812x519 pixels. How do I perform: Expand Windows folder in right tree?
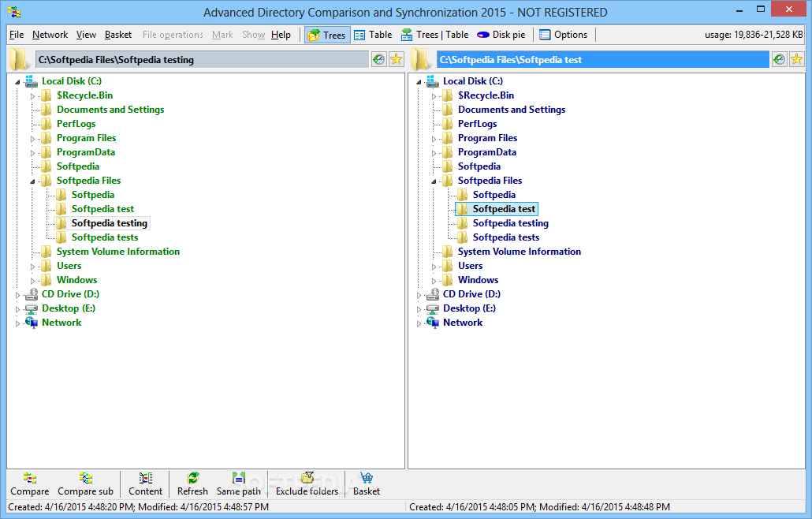coord(434,281)
